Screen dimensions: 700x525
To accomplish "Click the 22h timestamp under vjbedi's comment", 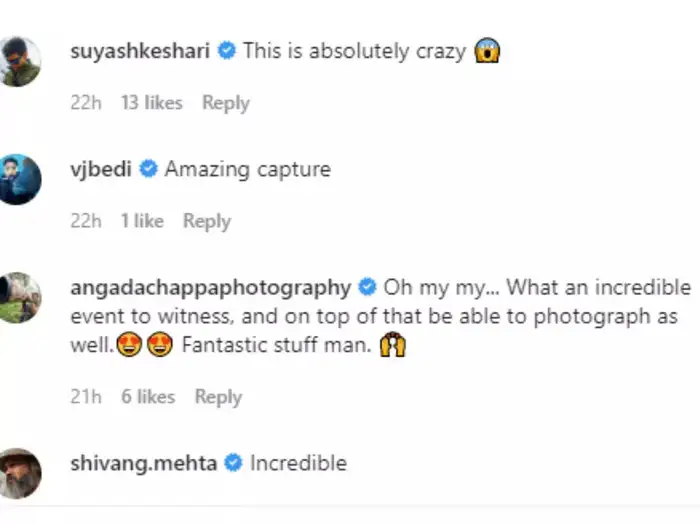I will (x=85, y=221).
